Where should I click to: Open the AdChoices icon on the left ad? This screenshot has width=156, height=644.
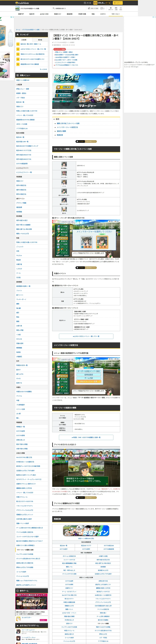pyautogui.click(x=11, y=17)
